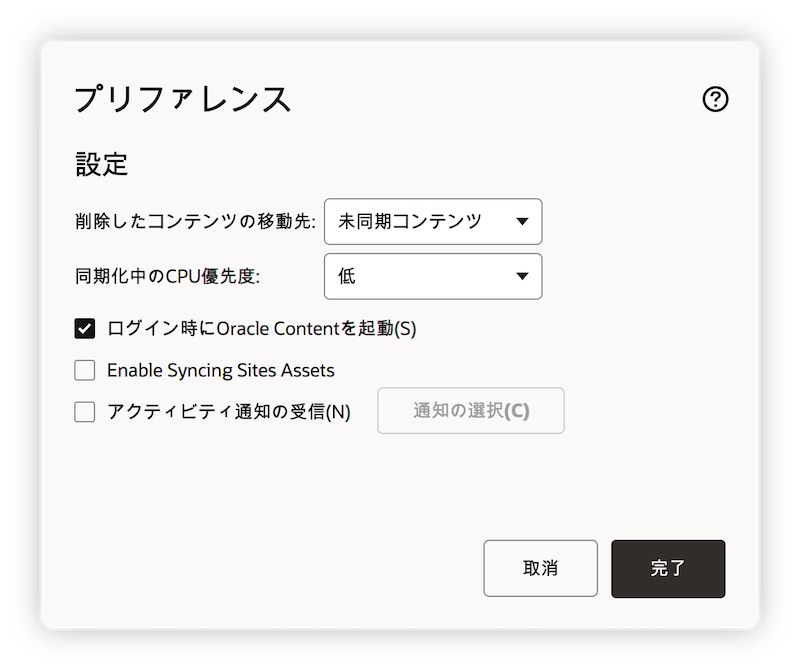The width and height of the screenshot is (800, 670).
Task: Click the アクティビティ通知の受信(N) label text
Action: tap(228, 411)
